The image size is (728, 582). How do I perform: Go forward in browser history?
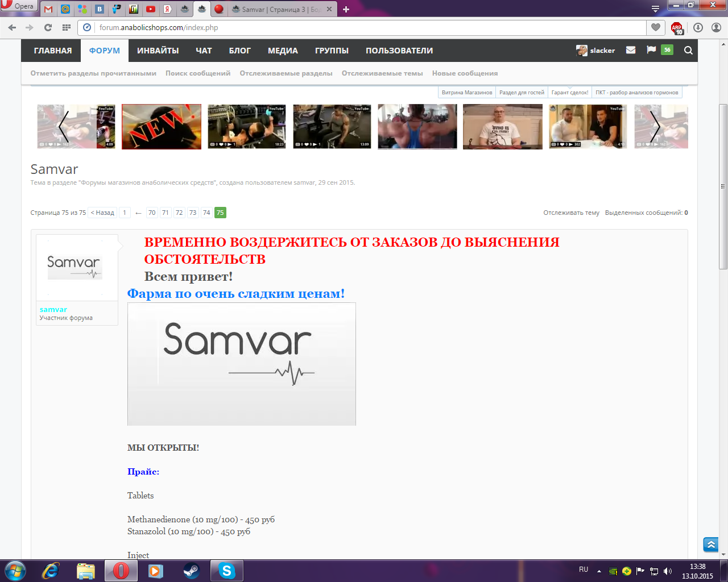(x=30, y=27)
